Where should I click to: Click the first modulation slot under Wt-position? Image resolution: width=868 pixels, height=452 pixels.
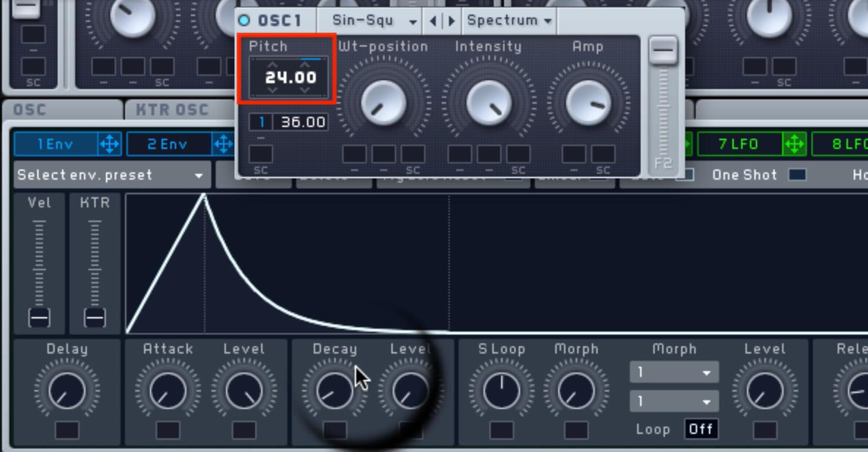(x=354, y=154)
